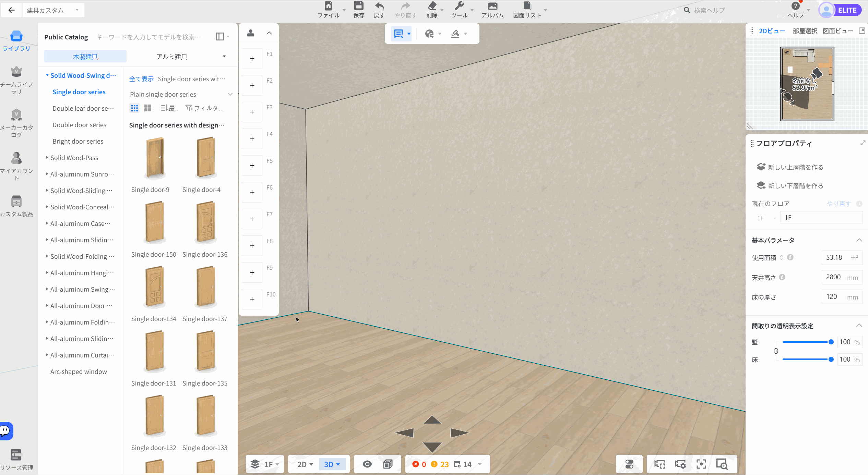
Task: Open the chat support bubble icon
Action: pyautogui.click(x=6, y=431)
